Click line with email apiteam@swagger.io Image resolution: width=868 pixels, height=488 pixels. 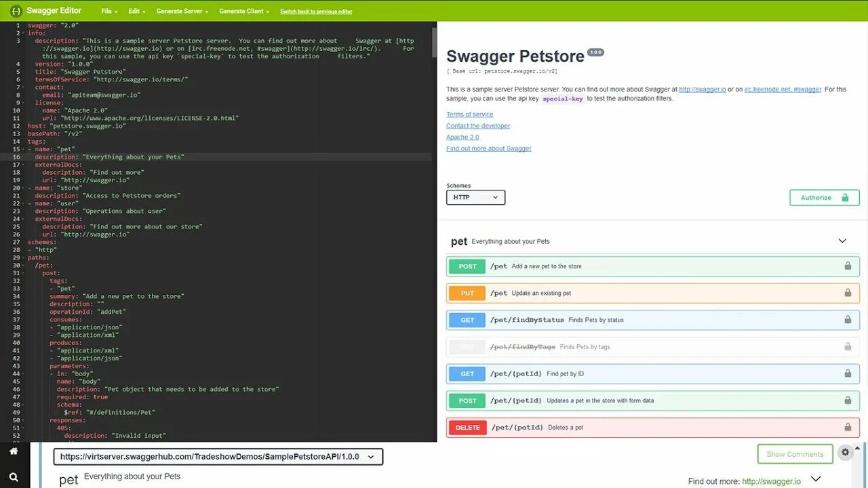[91, 95]
